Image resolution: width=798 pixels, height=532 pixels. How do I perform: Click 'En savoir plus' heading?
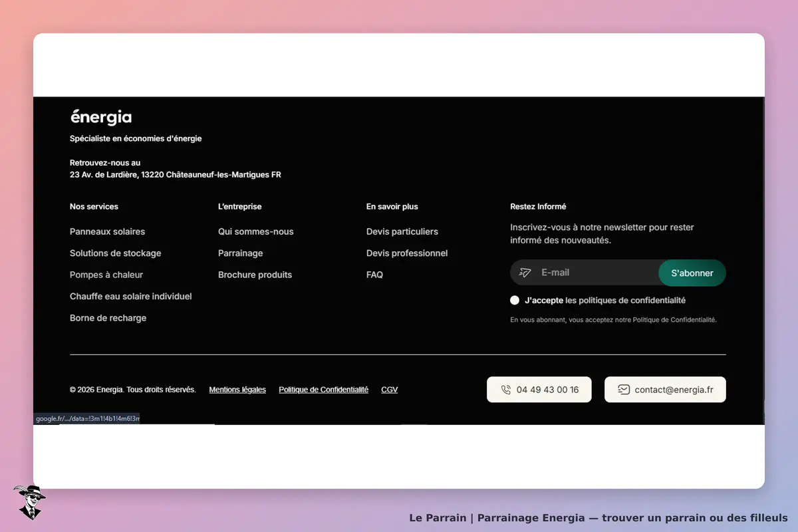[392, 207]
